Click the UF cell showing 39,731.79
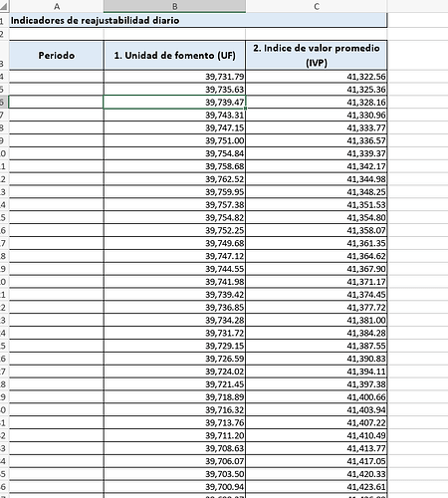This screenshot has height=498, width=448. pos(174,77)
